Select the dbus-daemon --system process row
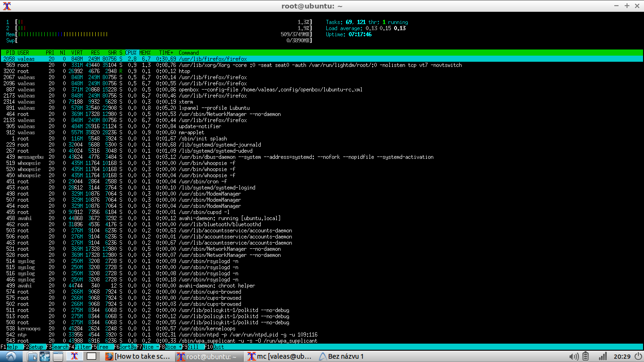This screenshot has height=362, width=644. point(322,157)
